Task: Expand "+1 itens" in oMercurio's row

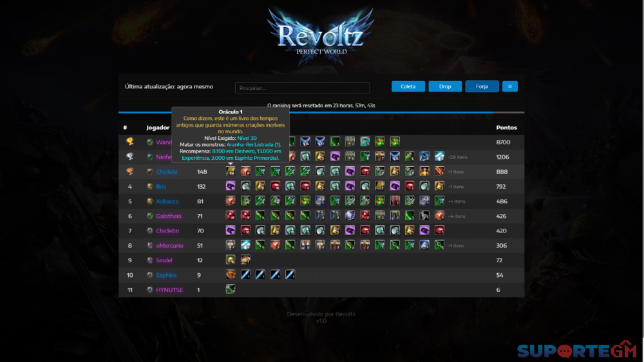Action: click(x=455, y=245)
